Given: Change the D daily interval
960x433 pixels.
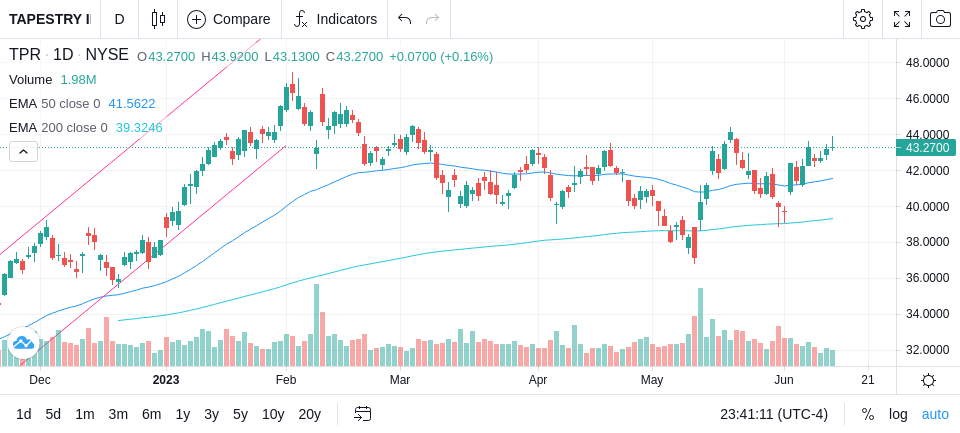Looking at the screenshot, I should coord(119,19).
